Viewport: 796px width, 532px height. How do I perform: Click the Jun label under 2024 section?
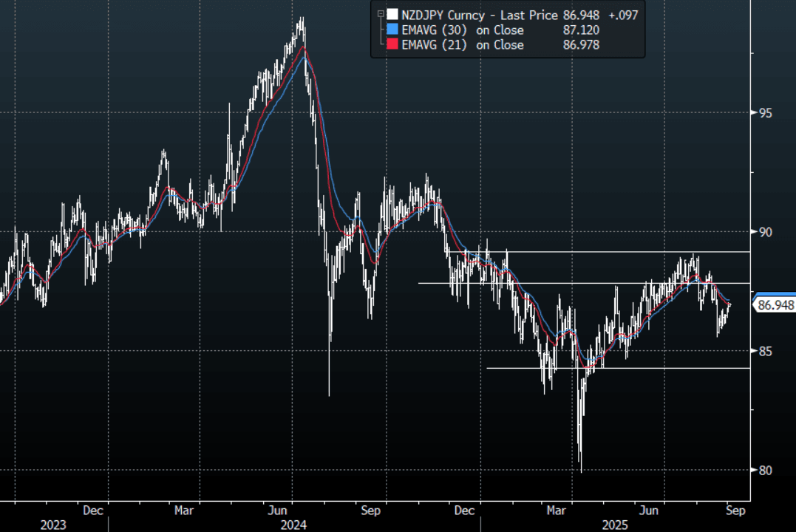click(278, 510)
